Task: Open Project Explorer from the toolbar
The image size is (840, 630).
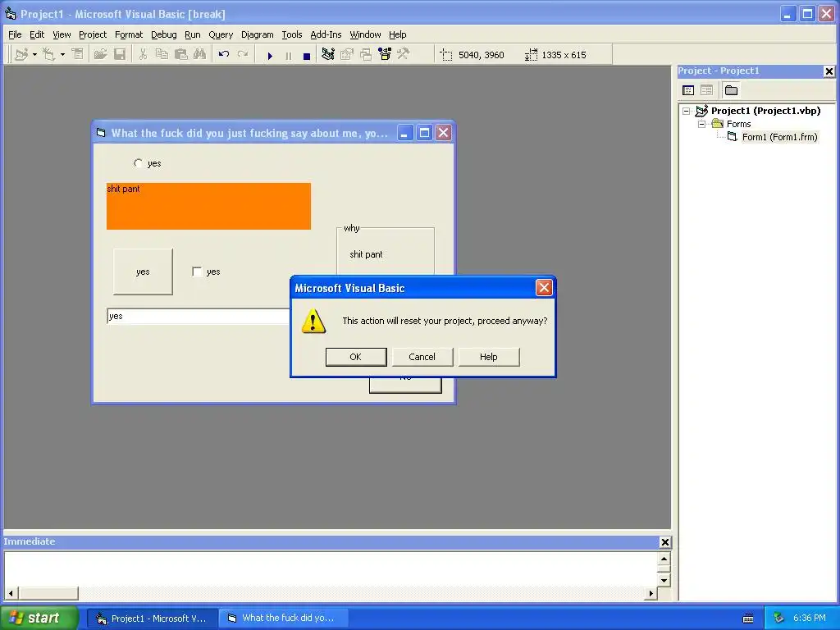Action: (328, 55)
